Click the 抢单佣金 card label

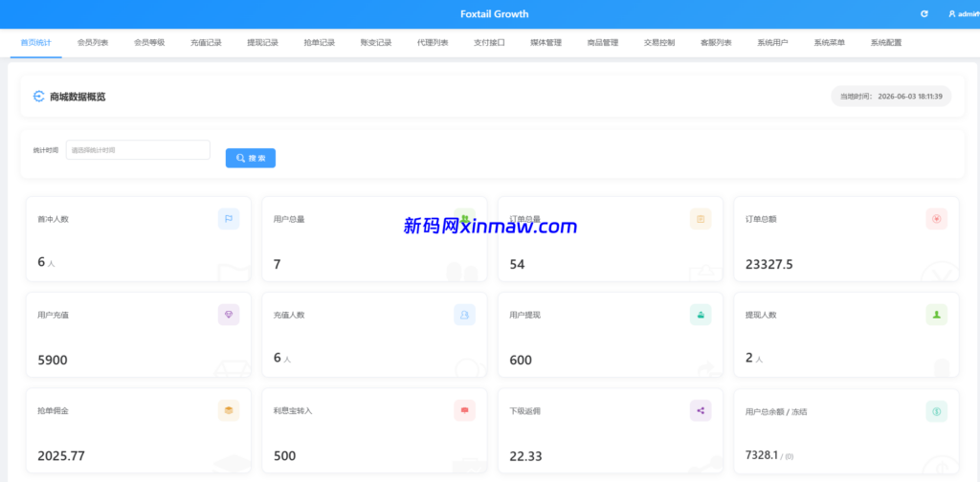pyautogui.click(x=54, y=411)
